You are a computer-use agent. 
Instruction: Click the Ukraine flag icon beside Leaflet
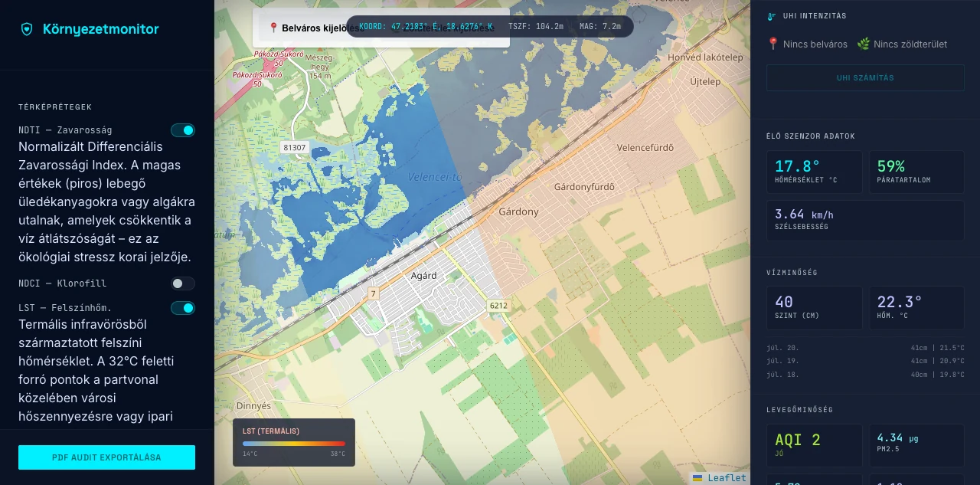coord(697,478)
